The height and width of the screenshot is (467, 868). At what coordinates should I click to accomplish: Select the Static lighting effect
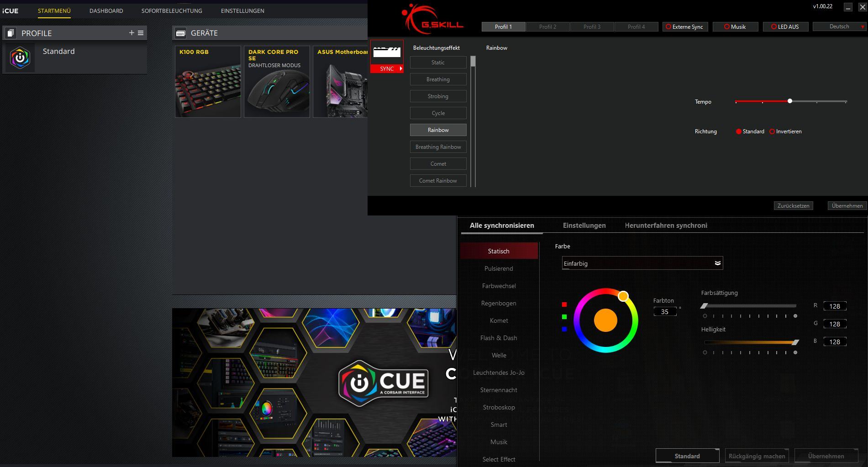pos(438,63)
